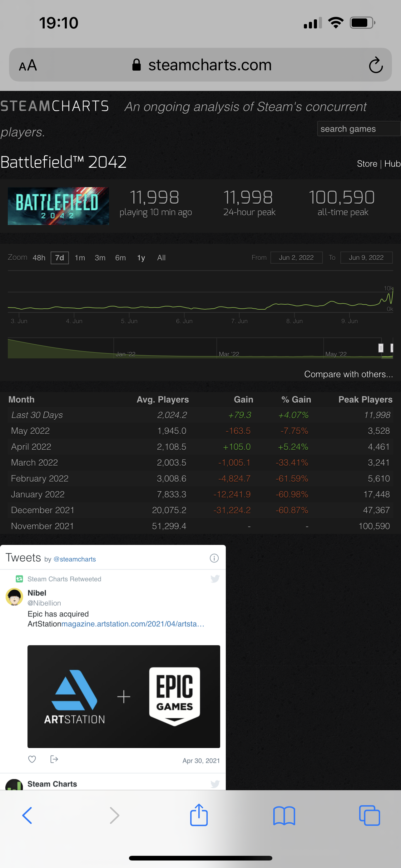Viewport: 401px width, 868px height.
Task: Open the @steamcharts Twitter handle link
Action: [74, 559]
